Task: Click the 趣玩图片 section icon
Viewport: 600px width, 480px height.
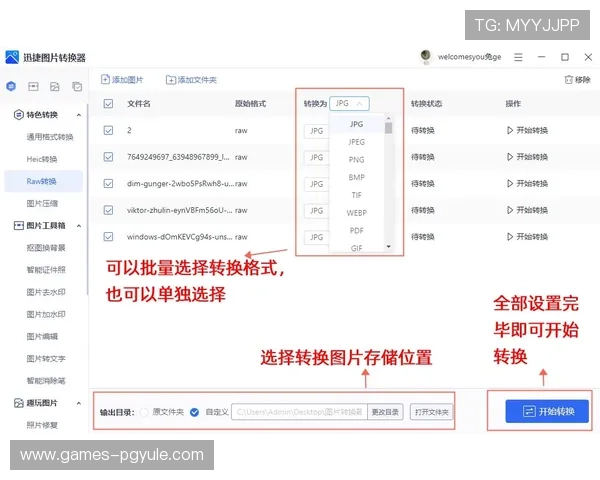Action: tap(18, 403)
